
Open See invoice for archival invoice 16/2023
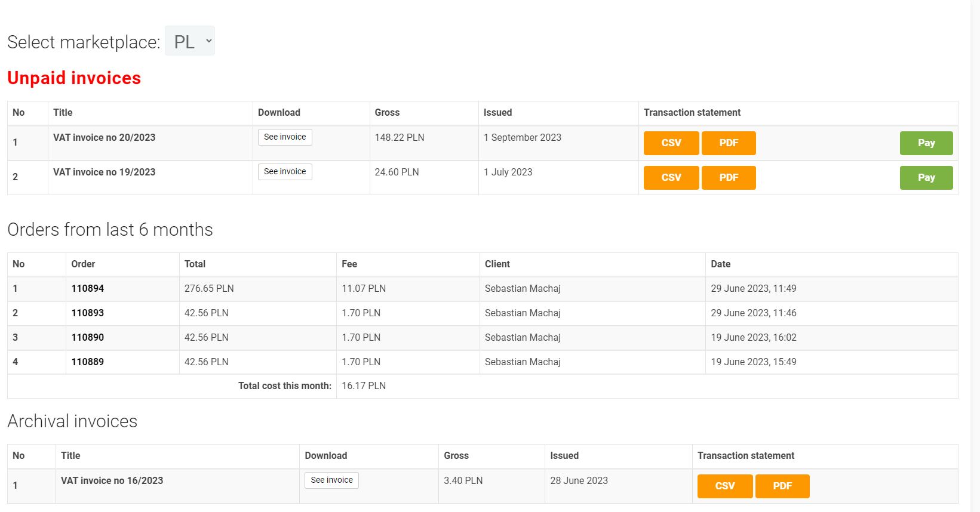(331, 480)
